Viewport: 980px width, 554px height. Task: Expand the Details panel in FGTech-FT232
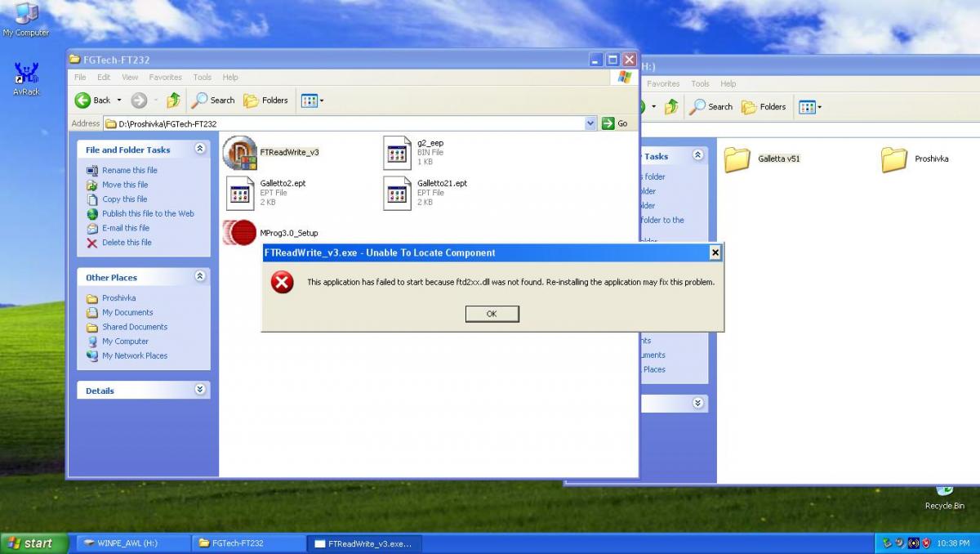[200, 390]
